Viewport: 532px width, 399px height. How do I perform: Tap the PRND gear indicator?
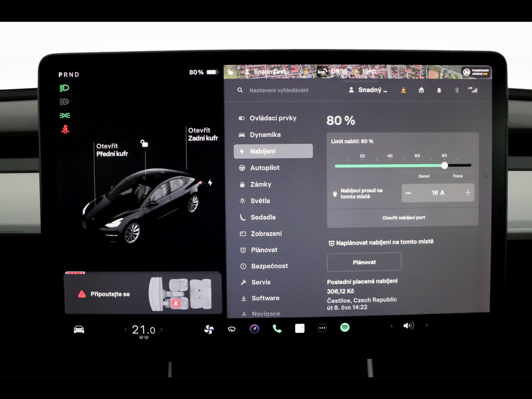pyautogui.click(x=69, y=75)
